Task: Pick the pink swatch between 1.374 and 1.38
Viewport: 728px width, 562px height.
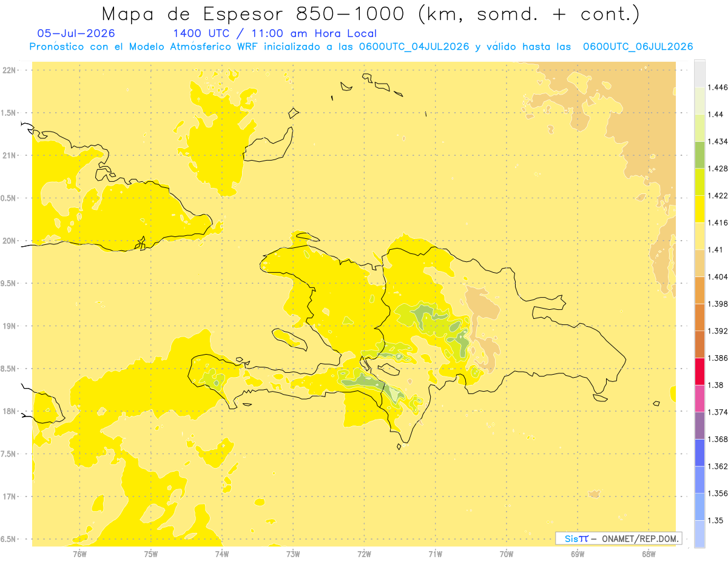Action: 699,399
